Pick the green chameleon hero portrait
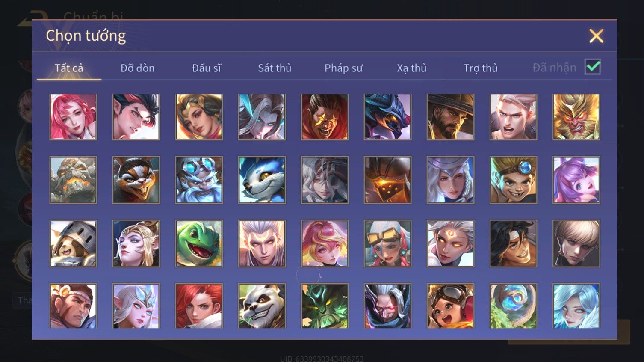644x362 pixels. coord(199,243)
